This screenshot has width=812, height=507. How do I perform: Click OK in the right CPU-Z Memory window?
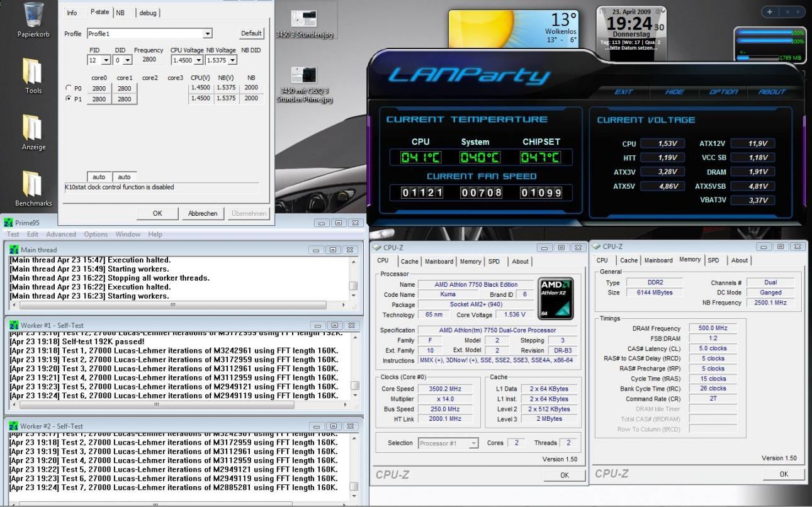coord(782,474)
